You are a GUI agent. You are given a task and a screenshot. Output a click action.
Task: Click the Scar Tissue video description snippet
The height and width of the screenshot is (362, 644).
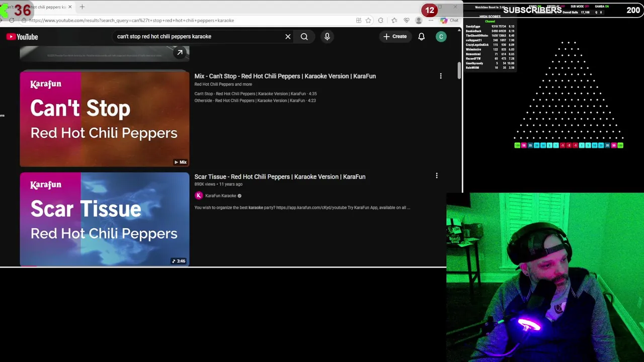coord(302,207)
